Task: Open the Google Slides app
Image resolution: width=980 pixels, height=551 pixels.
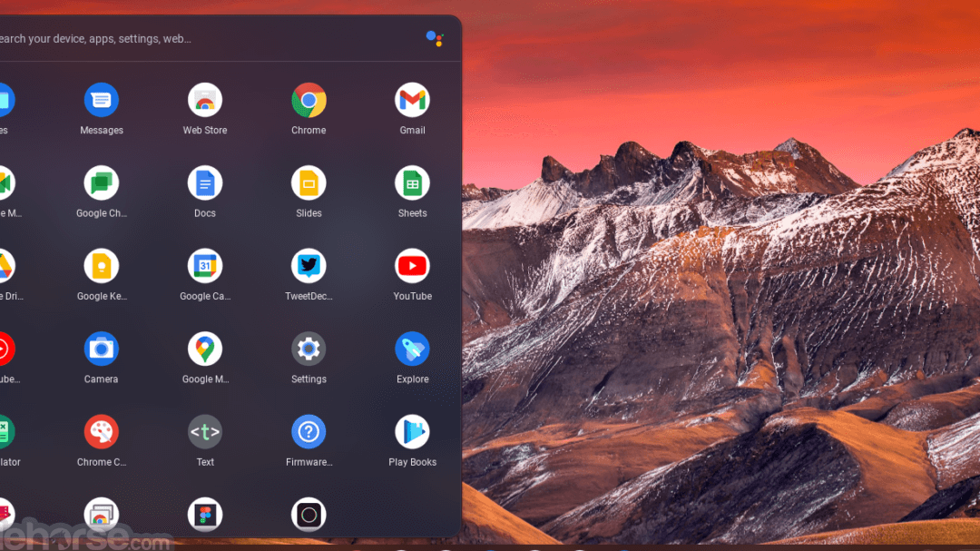Action: [309, 183]
